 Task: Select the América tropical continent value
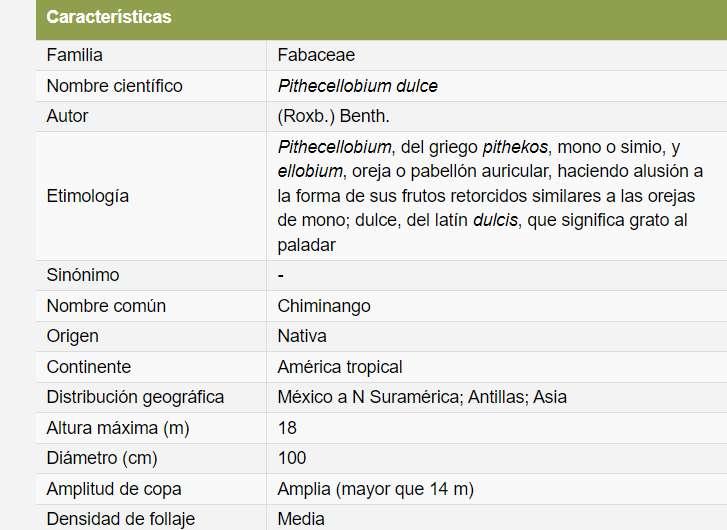pyautogui.click(x=340, y=367)
